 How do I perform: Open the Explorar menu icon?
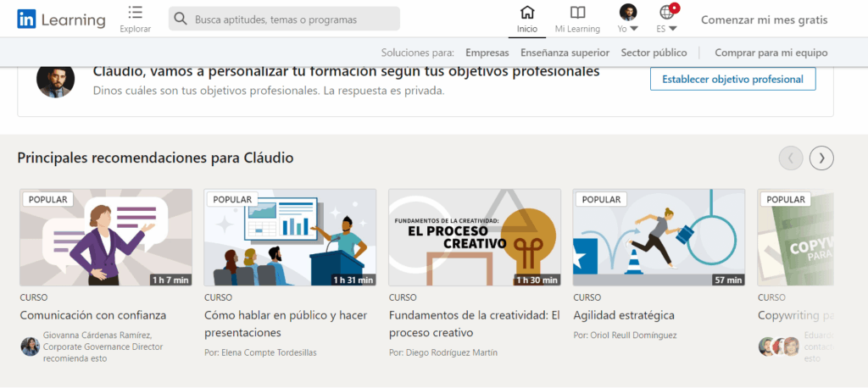[135, 13]
